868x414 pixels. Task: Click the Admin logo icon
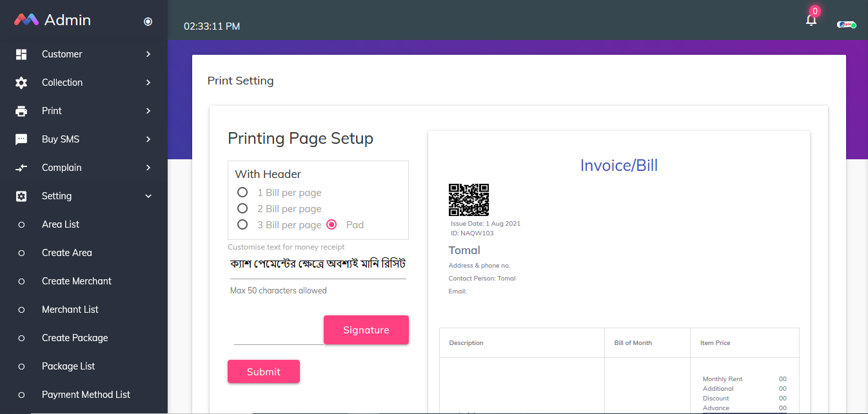click(26, 20)
